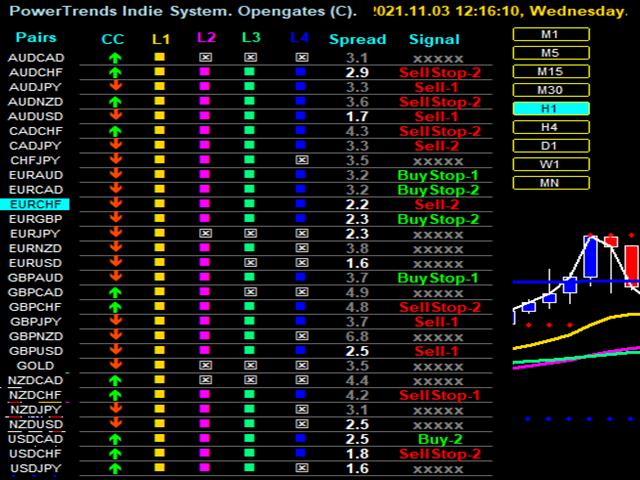Click the down arrow in EURUSD row
Image resolution: width=640 pixels, height=480 pixels.
(x=116, y=261)
